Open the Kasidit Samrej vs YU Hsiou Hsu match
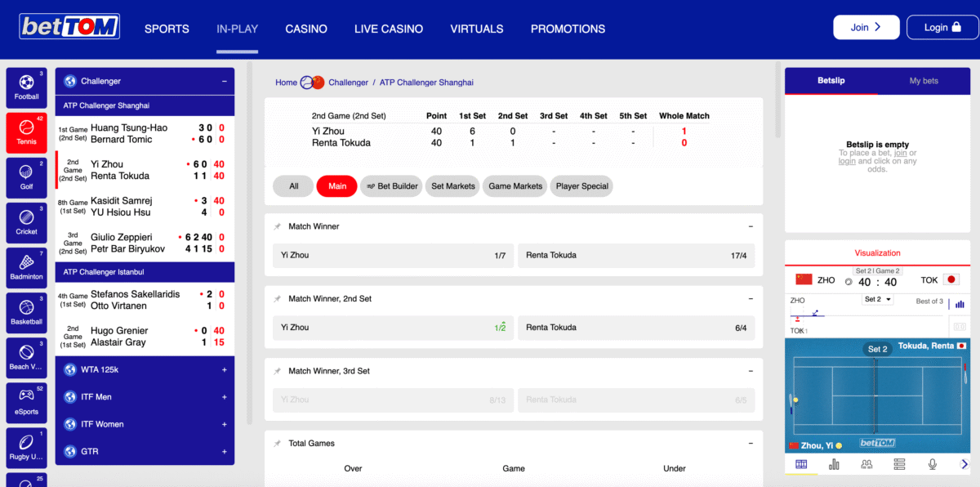980x487 pixels. tap(145, 207)
